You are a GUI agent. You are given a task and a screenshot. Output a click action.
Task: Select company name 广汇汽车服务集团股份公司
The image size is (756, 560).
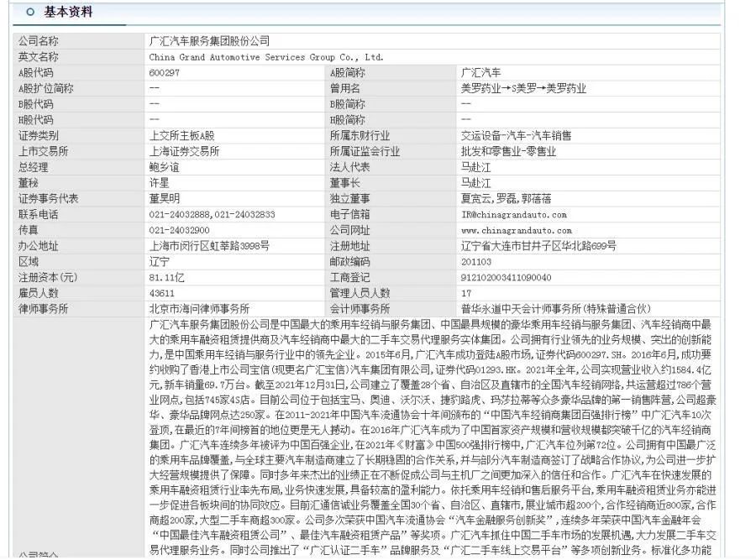tap(209, 41)
